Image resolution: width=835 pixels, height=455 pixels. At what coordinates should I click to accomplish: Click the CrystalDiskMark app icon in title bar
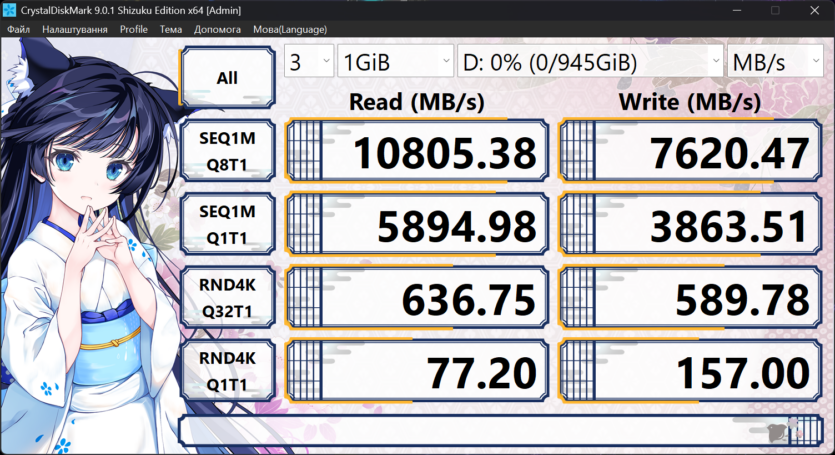point(9,10)
